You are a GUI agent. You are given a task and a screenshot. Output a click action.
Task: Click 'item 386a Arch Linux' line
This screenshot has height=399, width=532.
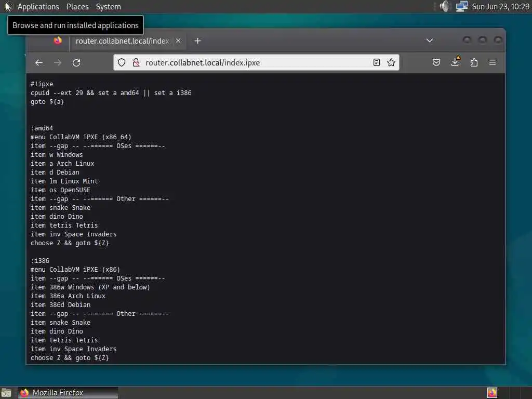tap(68, 296)
